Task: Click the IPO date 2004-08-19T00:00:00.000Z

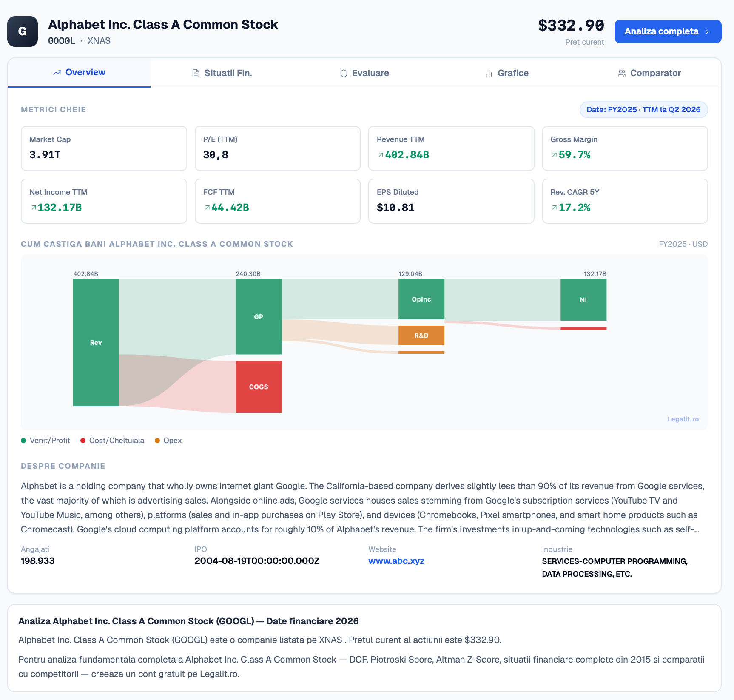Action: click(257, 561)
